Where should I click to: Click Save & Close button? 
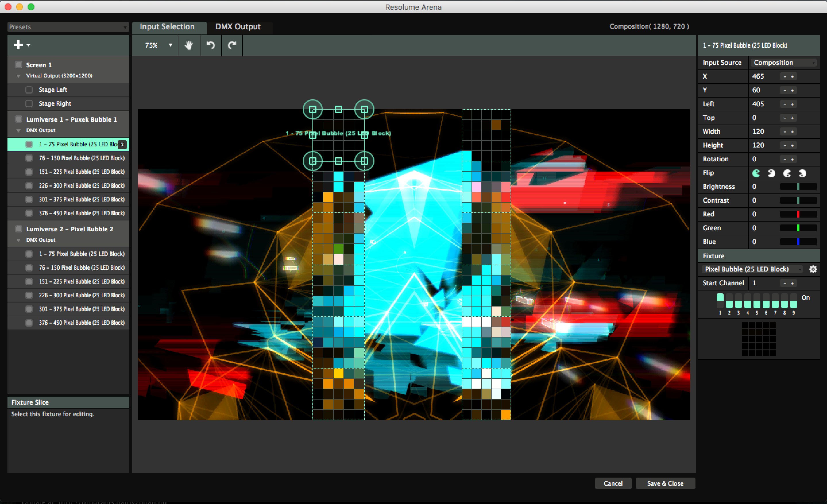pos(665,483)
